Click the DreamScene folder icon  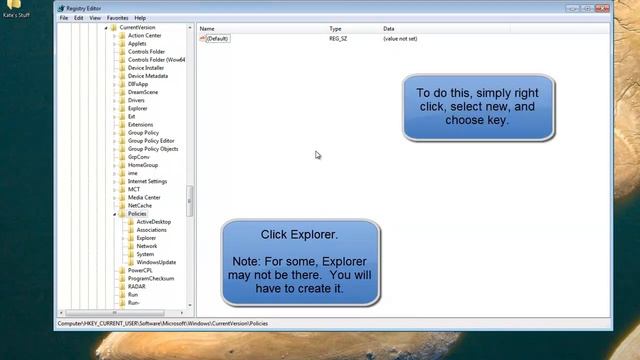[x=122, y=92]
